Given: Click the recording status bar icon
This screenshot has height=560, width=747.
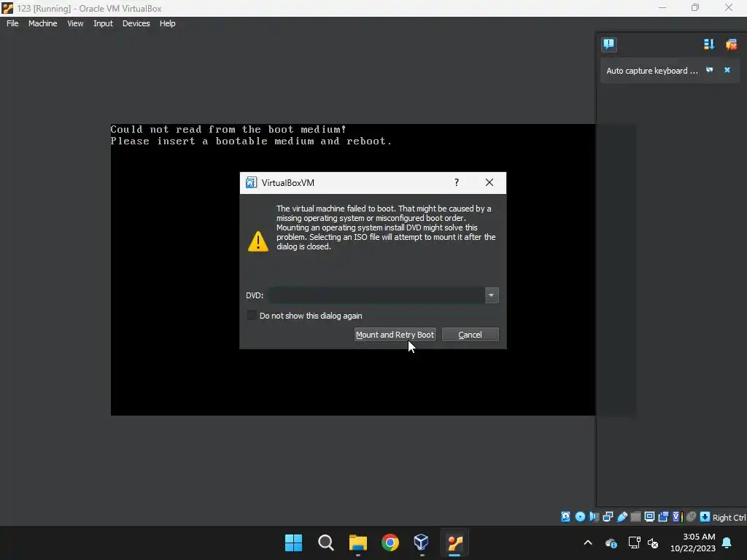Looking at the screenshot, I should [x=663, y=517].
